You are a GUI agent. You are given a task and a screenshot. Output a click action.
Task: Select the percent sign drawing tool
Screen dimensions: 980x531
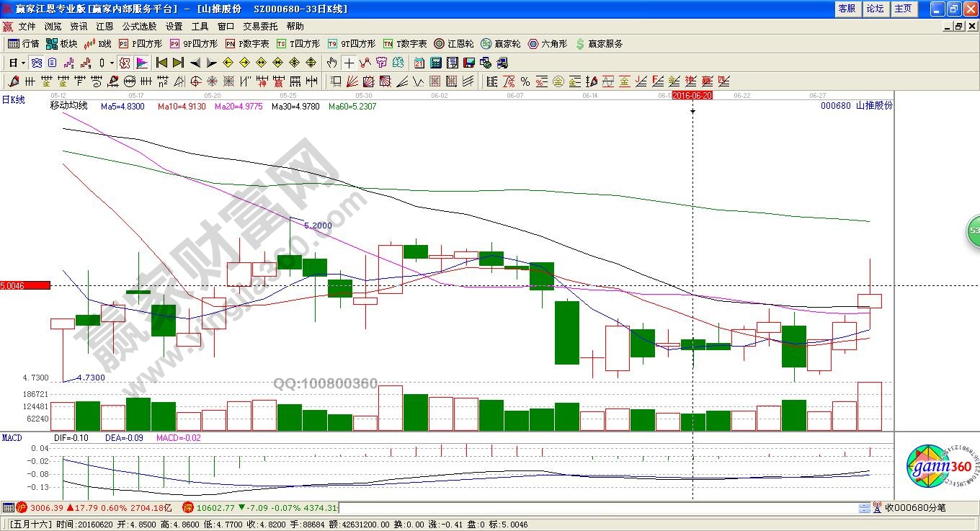(x=525, y=81)
